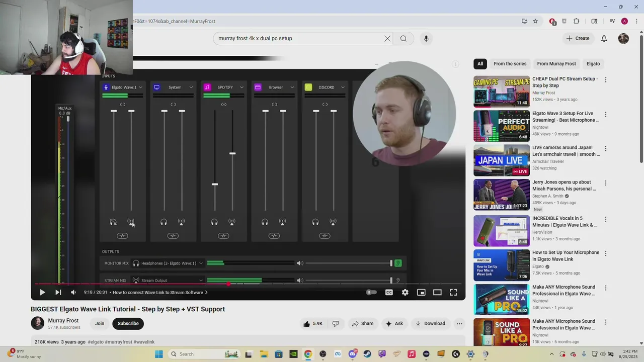Open menu for 'CHEAP Dual PC Stream Setup'
This screenshot has height=362, width=644.
[x=606, y=80]
